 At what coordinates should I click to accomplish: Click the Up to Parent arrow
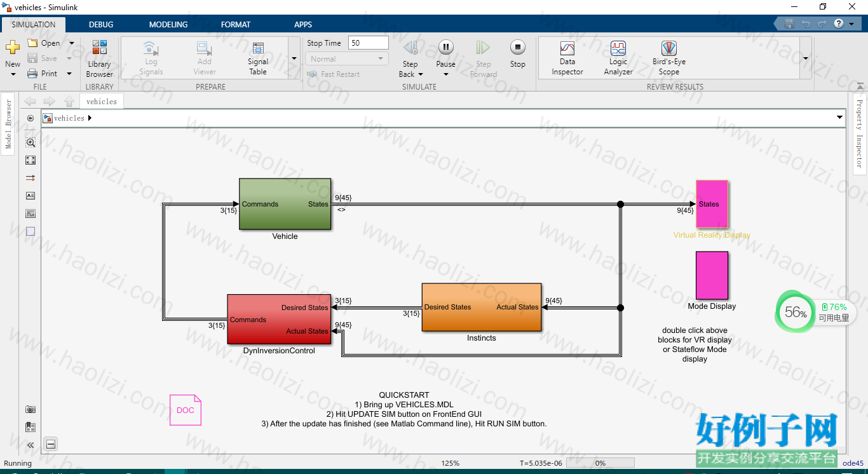(x=70, y=102)
